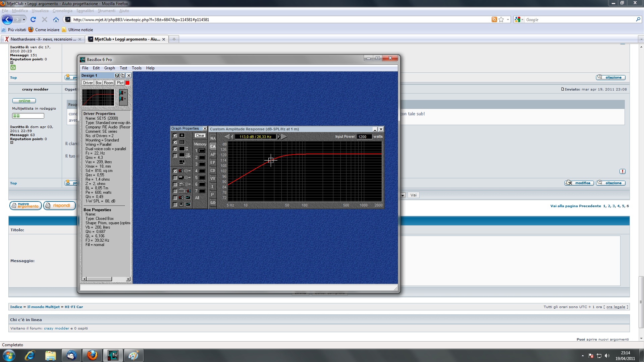Viewport: 644px width, 362px height.
Task: Select Memory slot 7 swatch
Action: click(x=202, y=191)
